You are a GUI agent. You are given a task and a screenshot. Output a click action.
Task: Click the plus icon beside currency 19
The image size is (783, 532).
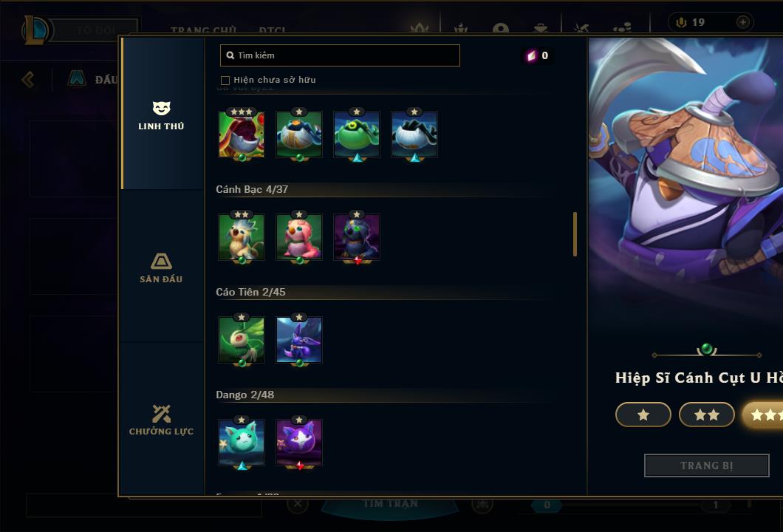coord(743,22)
